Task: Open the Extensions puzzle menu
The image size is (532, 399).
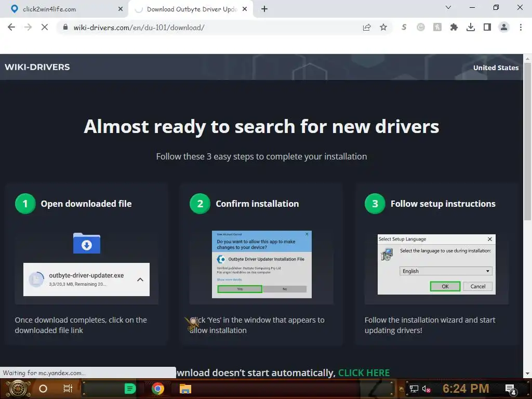Action: [454, 27]
